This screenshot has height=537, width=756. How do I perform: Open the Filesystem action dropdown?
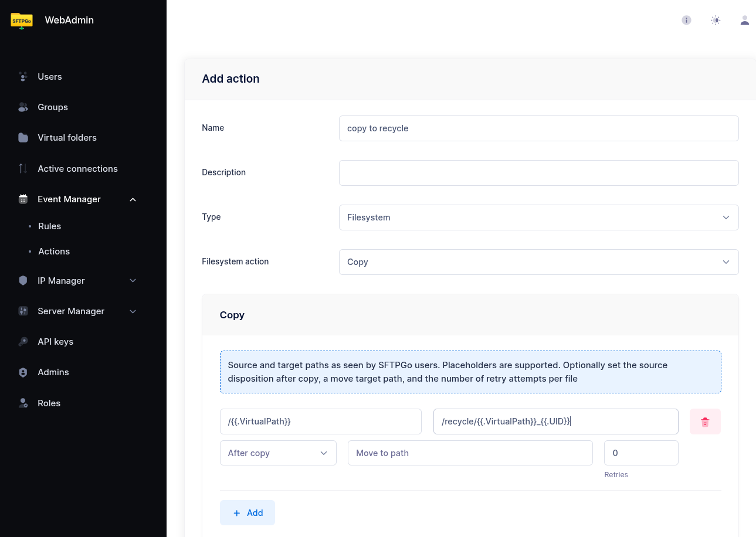click(538, 262)
